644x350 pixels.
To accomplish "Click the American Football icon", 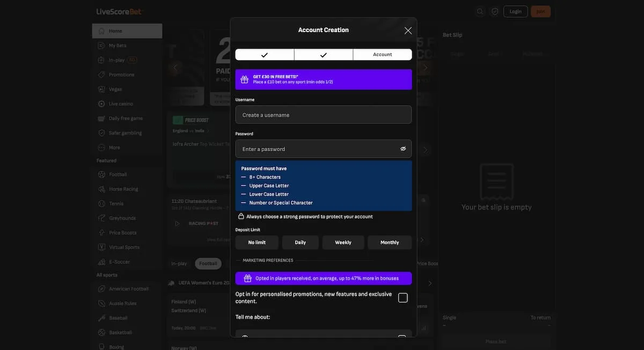I will 101,289.
